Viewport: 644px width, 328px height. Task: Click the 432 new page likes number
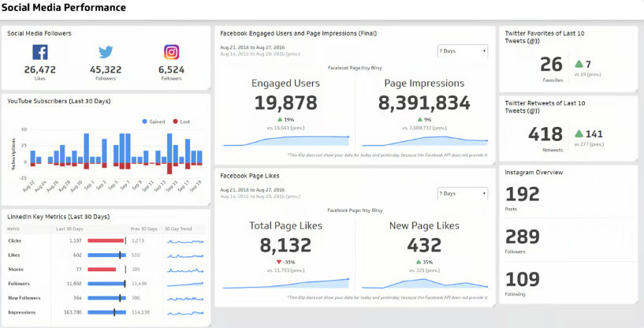click(x=424, y=245)
